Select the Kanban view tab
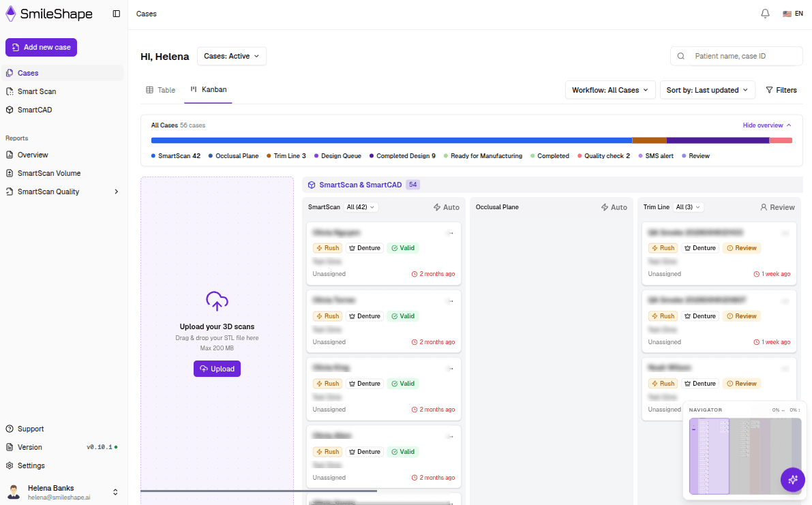Image resolution: width=812 pixels, height=505 pixels. [x=208, y=89]
